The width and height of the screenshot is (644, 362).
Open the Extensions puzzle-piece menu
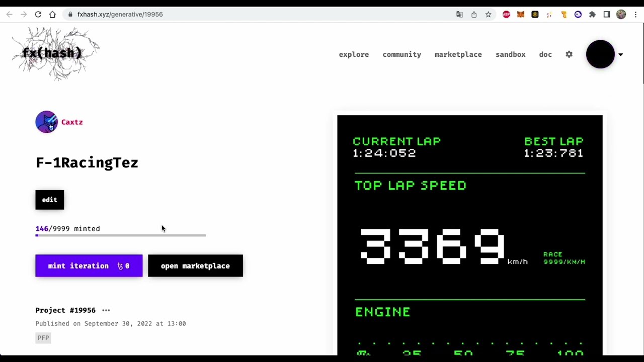pos(592,15)
